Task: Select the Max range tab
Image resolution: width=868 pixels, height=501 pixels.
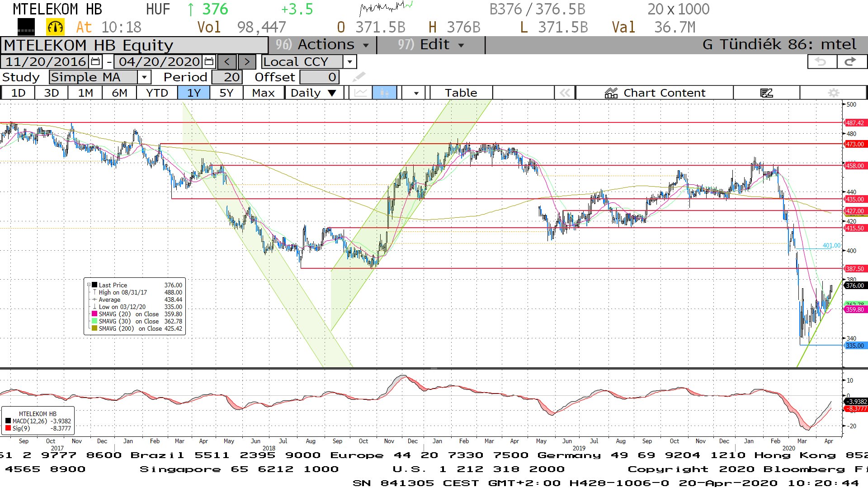Action: tap(264, 93)
